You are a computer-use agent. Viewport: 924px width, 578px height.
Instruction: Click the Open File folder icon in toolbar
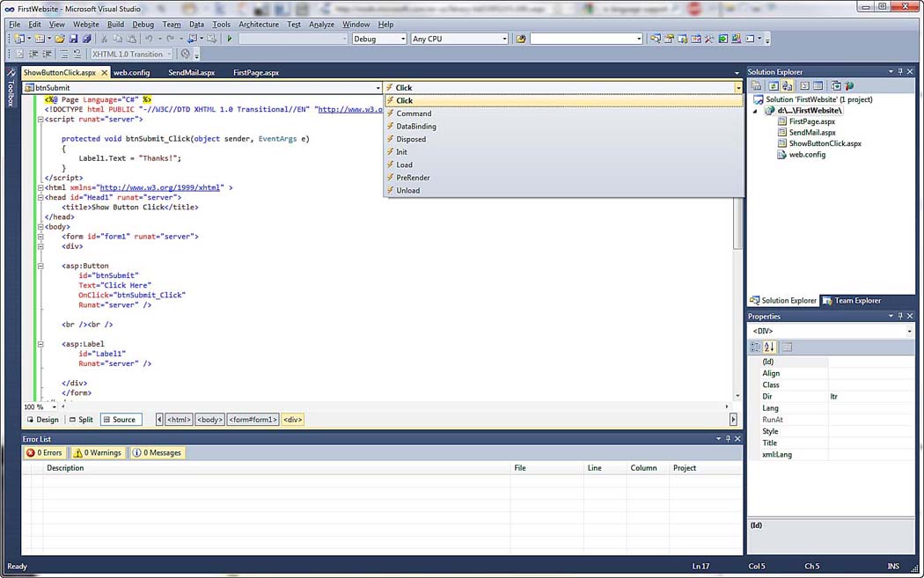tap(60, 39)
